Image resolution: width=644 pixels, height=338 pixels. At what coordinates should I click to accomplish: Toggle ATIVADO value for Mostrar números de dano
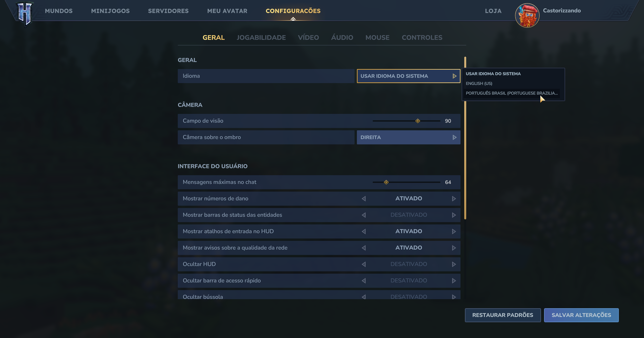(409, 199)
